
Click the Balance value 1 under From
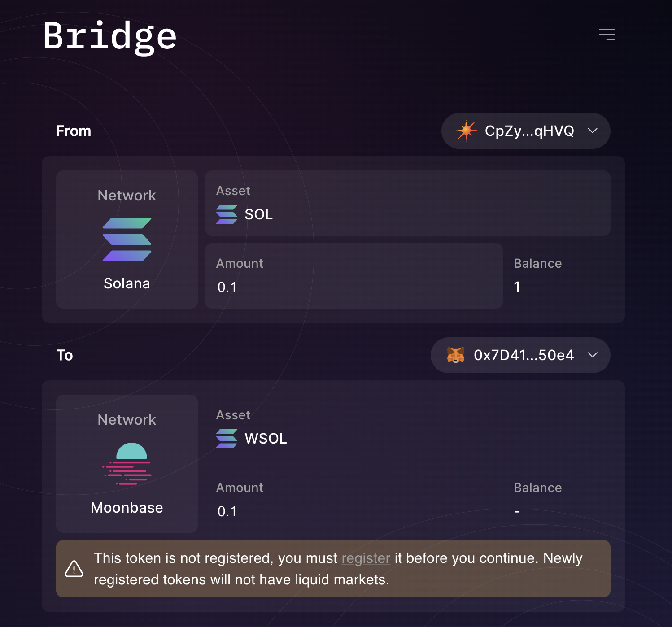click(517, 287)
